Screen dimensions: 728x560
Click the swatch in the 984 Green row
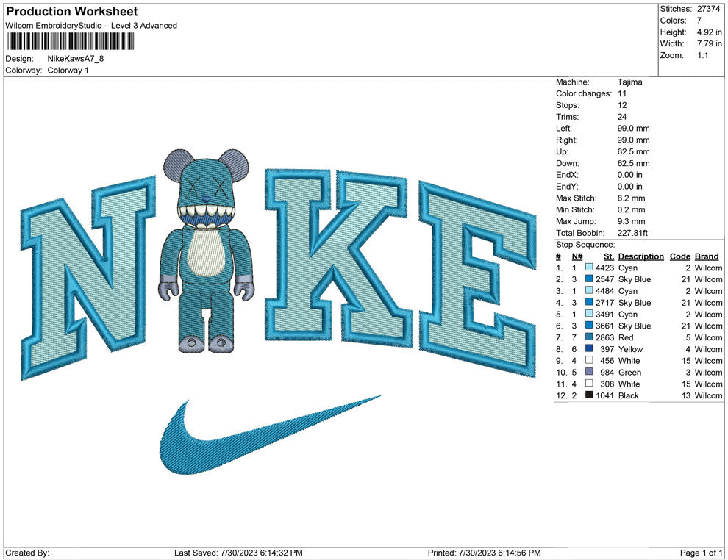[x=589, y=372]
